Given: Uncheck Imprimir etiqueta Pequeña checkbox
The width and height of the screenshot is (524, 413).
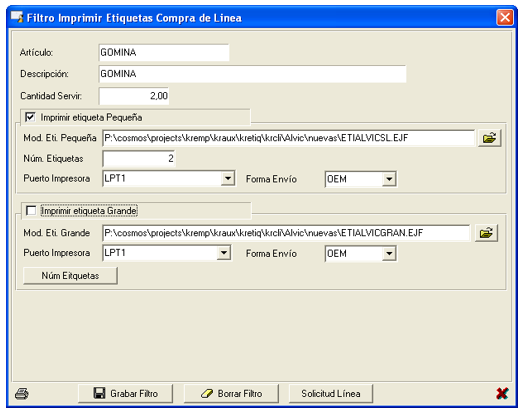Looking at the screenshot, I should point(30,117).
